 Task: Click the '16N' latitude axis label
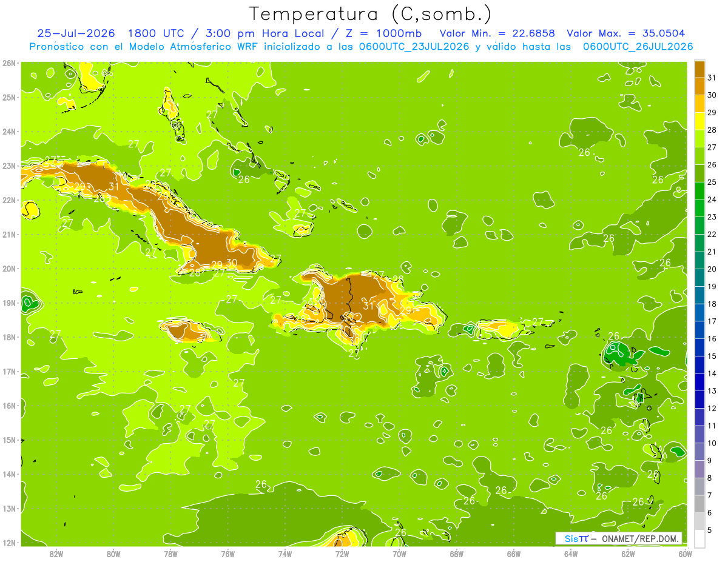click(x=9, y=406)
